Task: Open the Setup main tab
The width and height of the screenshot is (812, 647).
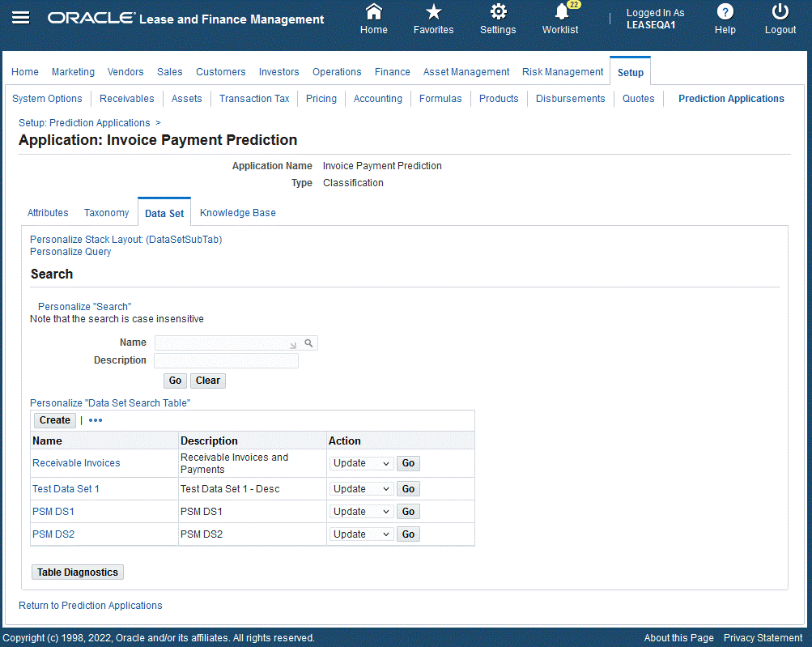Action: 630,73
